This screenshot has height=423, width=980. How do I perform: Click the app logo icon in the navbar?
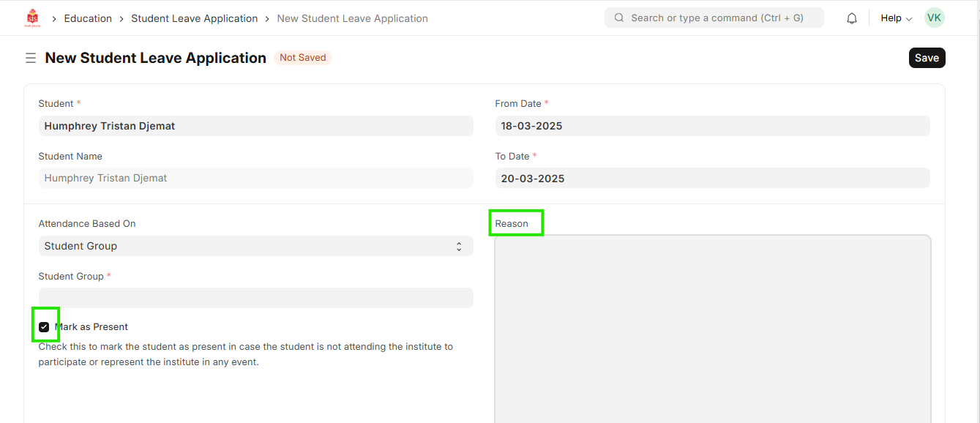[x=32, y=18]
